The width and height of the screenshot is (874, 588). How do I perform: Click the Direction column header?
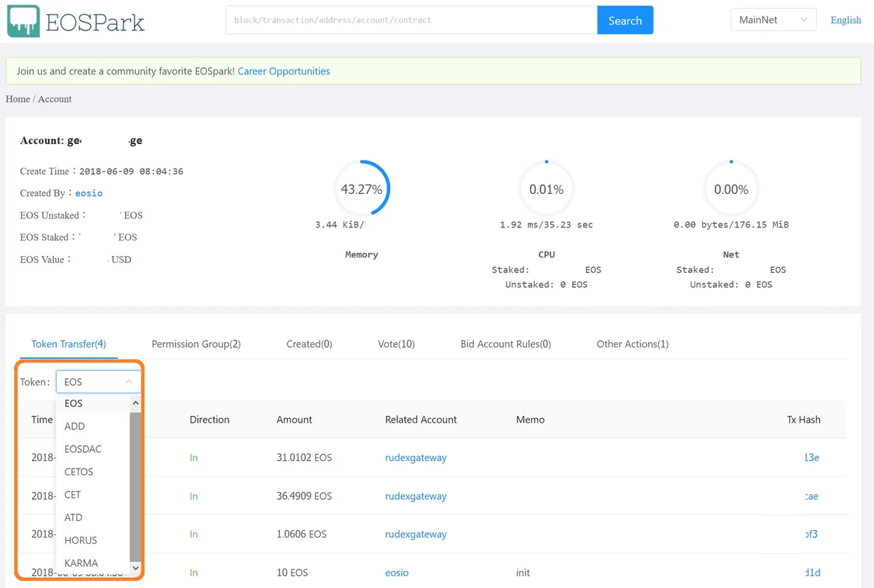(210, 419)
